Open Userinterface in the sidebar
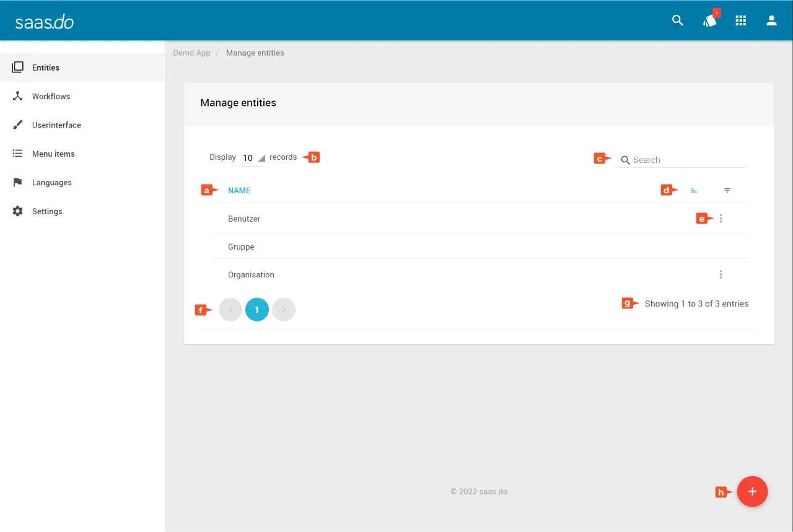Image resolution: width=793 pixels, height=532 pixels. click(56, 125)
